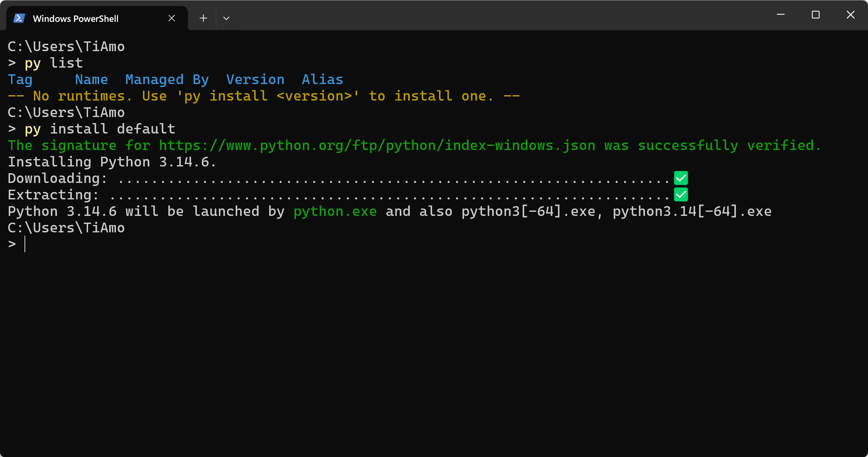Viewport: 868px width, 457px height.
Task: Close the terminal window
Action: pyautogui.click(x=851, y=15)
